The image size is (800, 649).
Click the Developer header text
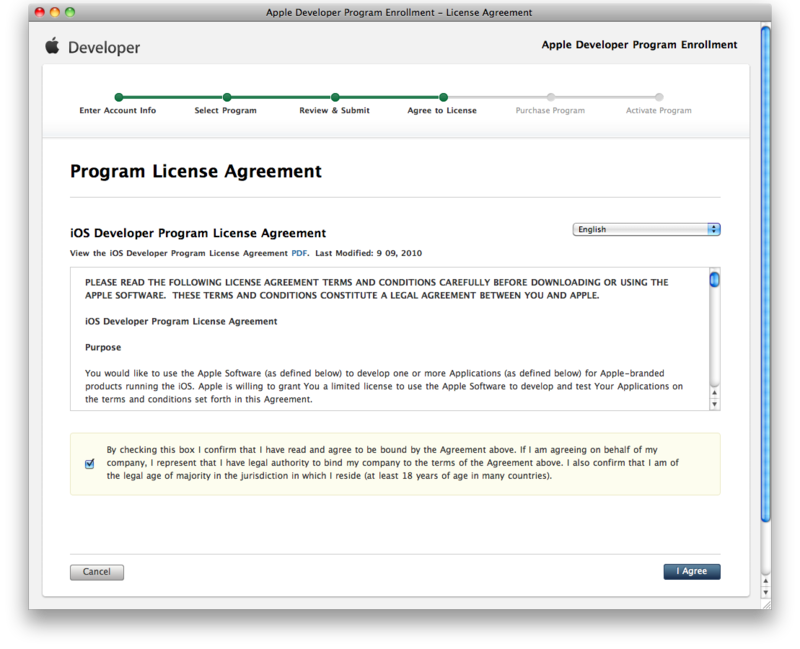tap(104, 47)
